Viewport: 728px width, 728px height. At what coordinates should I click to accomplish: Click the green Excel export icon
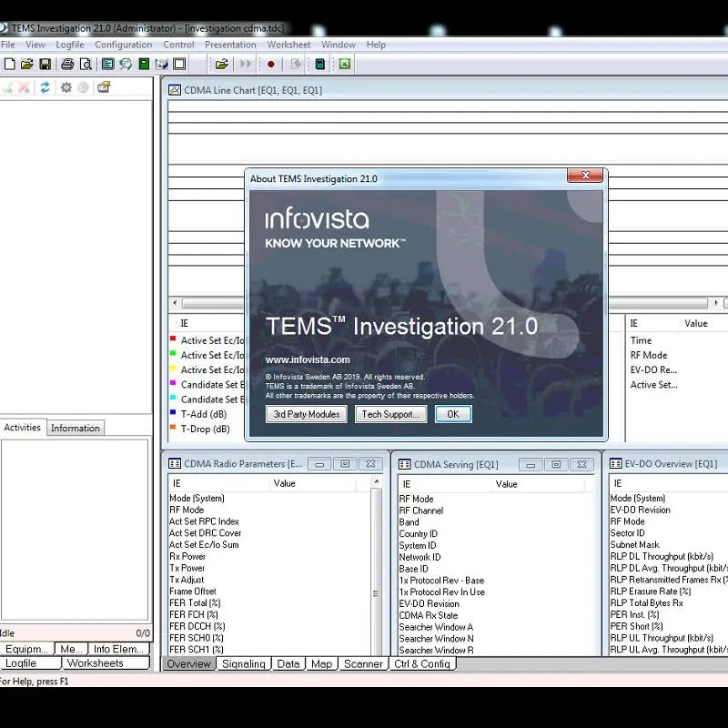click(x=345, y=64)
